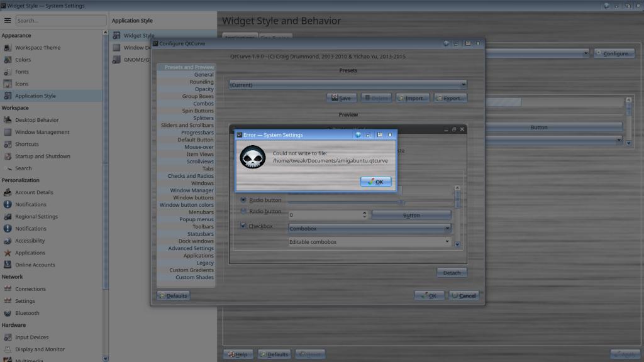Dismiss the error with the OK button

(x=376, y=182)
